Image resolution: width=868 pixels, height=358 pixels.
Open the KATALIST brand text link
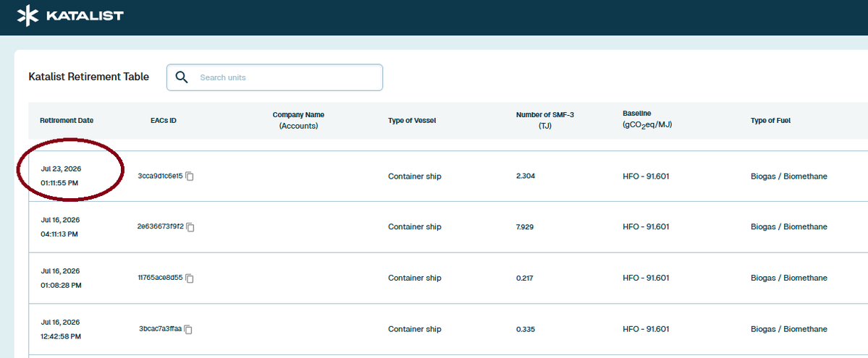click(x=85, y=16)
